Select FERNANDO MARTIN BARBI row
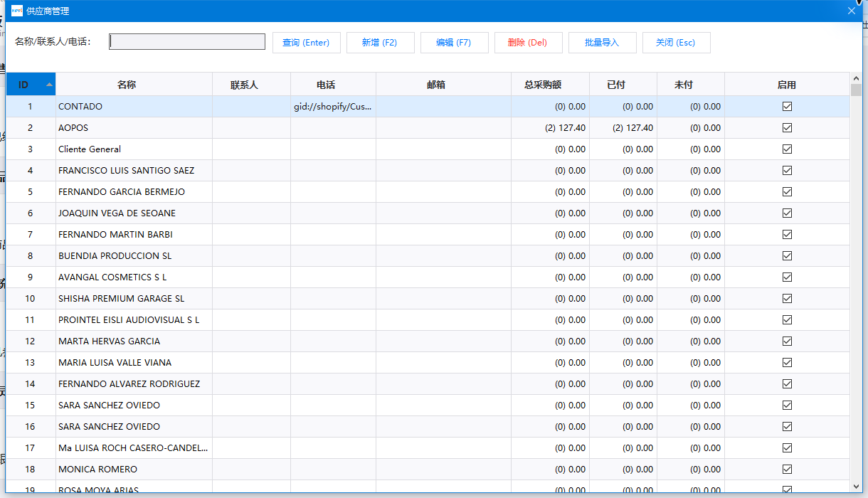 tap(428, 235)
